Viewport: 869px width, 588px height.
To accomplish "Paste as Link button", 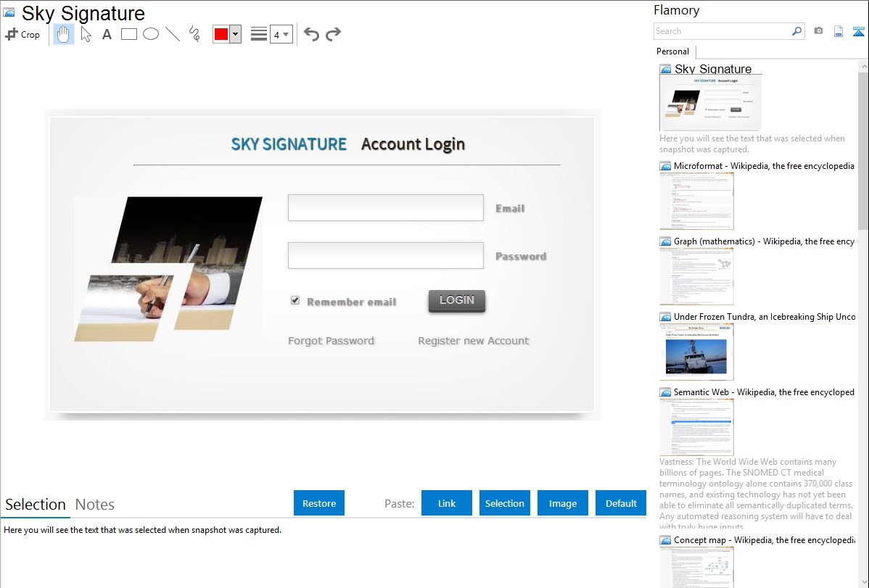I will tap(447, 503).
